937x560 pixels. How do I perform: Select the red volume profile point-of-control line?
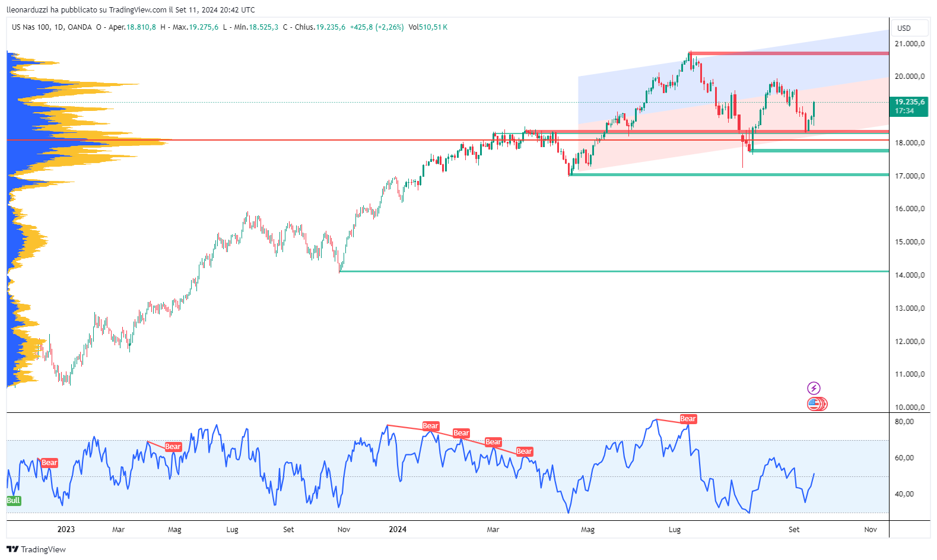point(447,141)
